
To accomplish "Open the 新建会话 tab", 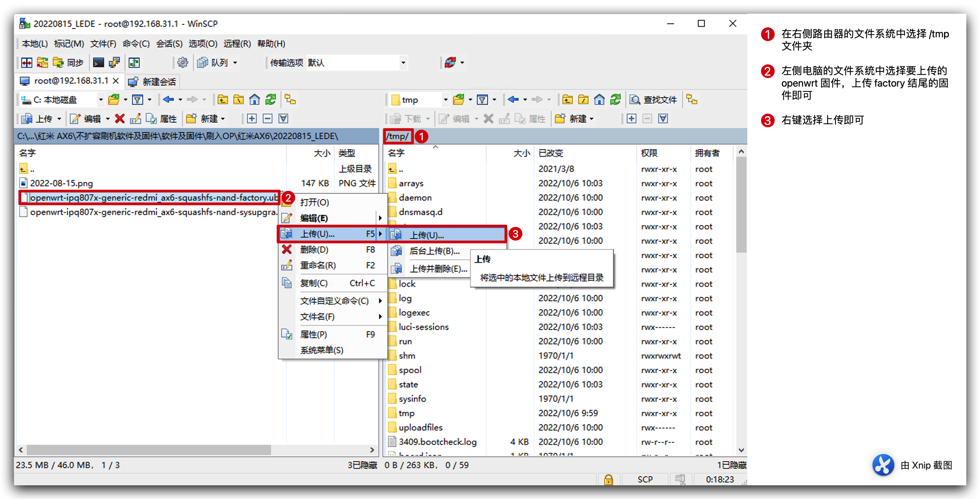I will pyautogui.click(x=152, y=81).
